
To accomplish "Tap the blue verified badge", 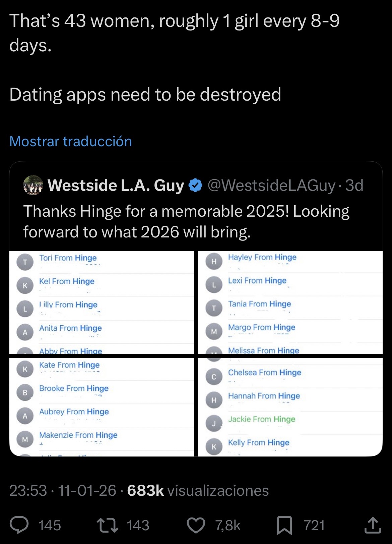I will pos(196,185).
